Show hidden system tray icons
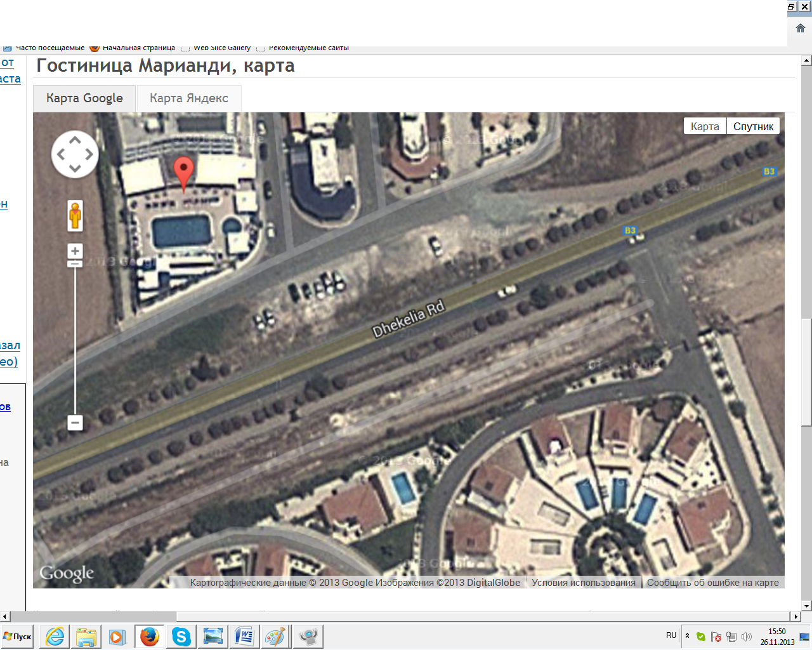Viewport: 812px width, 650px height. click(687, 635)
